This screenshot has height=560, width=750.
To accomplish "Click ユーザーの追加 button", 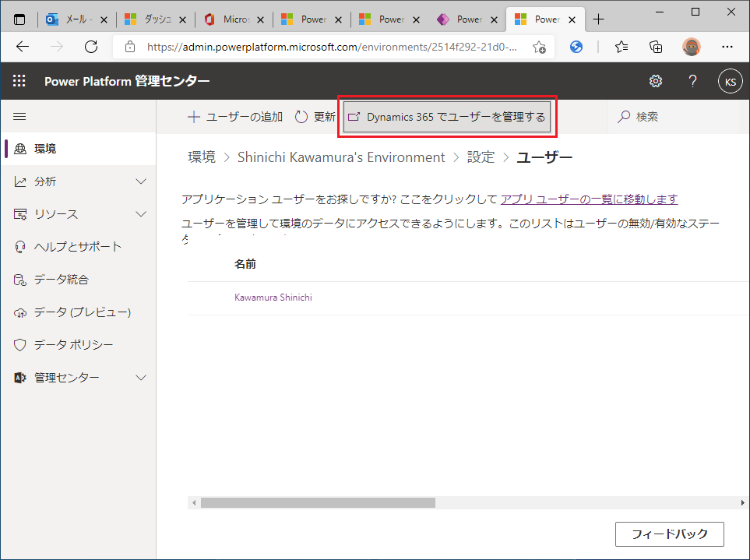I will point(235,117).
